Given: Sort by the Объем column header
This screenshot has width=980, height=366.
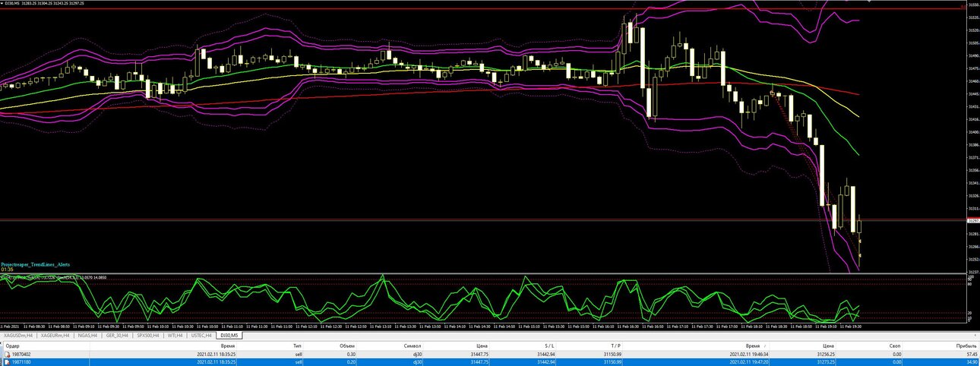Looking at the screenshot, I should point(349,345).
